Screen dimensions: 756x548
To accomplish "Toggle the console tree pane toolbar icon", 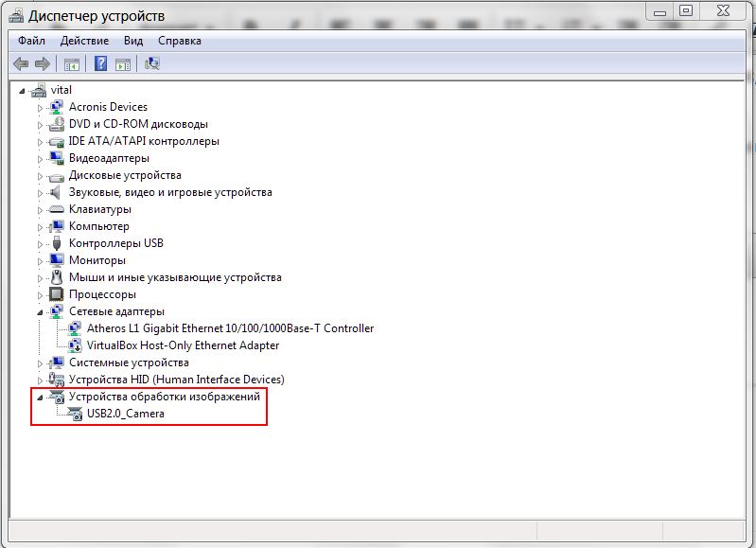I will point(71,63).
